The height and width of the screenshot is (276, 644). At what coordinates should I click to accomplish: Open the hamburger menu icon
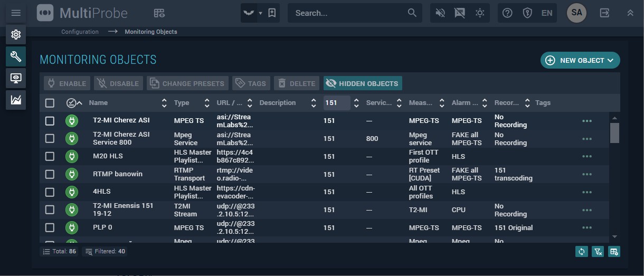tap(16, 13)
